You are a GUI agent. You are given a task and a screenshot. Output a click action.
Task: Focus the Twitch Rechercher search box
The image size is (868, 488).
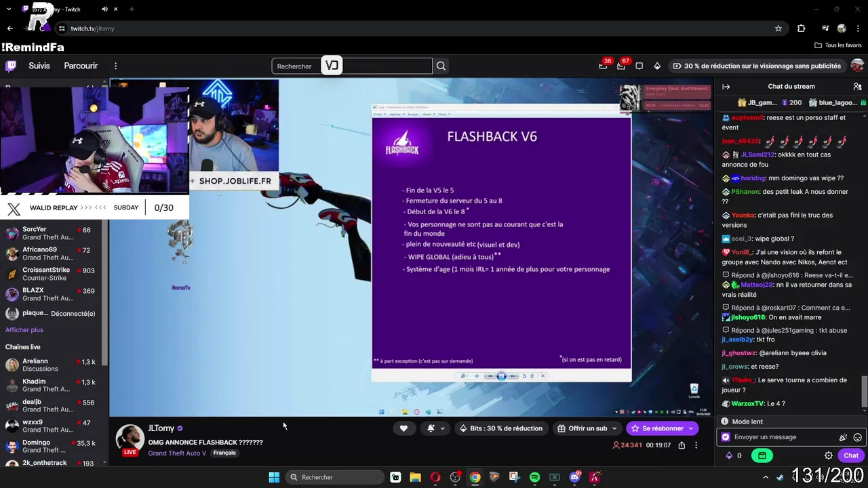(x=352, y=66)
